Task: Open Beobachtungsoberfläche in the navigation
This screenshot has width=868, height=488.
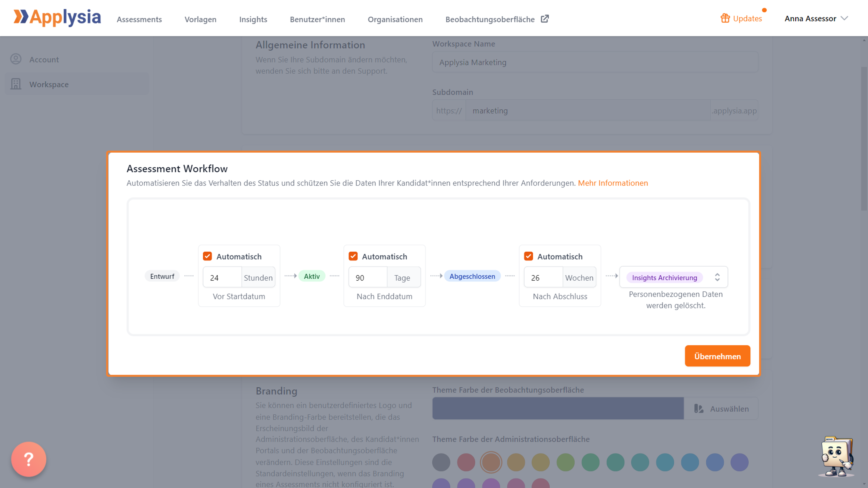Action: click(x=490, y=19)
